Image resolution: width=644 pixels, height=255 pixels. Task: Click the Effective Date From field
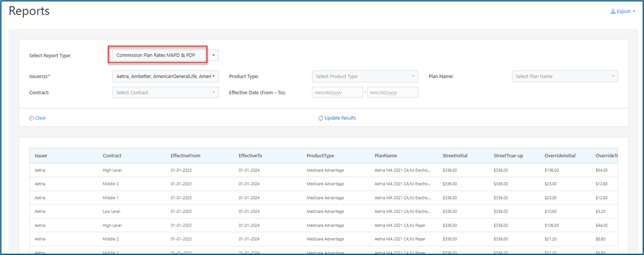coord(337,93)
